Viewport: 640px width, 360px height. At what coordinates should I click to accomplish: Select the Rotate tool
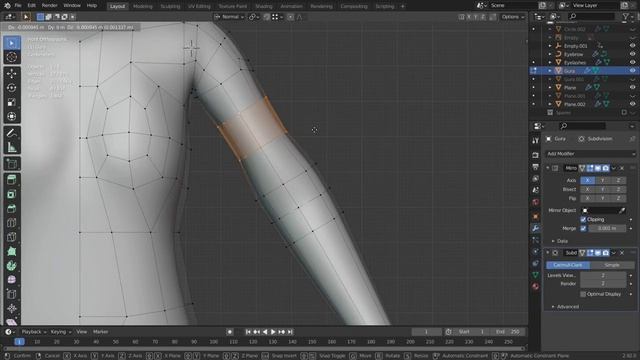12,88
